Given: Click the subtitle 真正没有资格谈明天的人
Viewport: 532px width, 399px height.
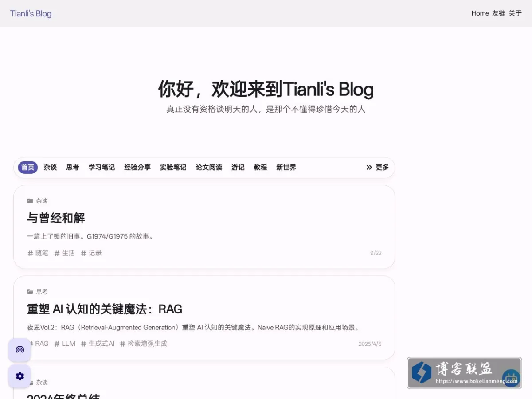Looking at the screenshot, I should tap(266, 109).
